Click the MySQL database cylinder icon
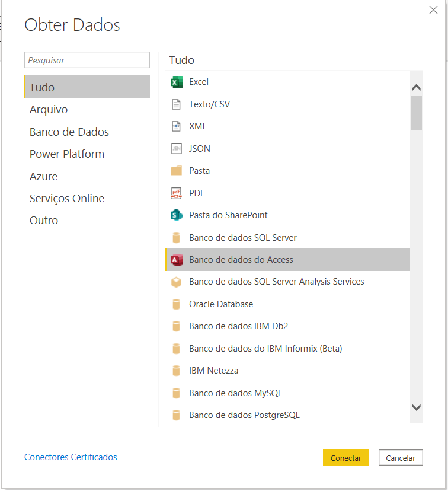This screenshot has height=491, width=448. tap(176, 393)
